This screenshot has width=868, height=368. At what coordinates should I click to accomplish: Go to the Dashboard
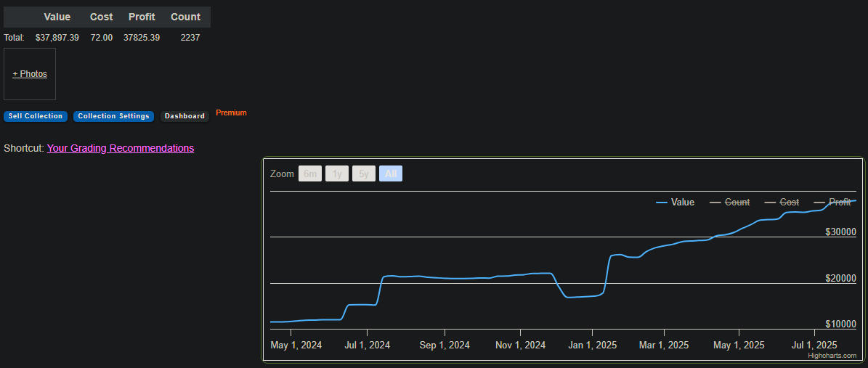(x=185, y=116)
